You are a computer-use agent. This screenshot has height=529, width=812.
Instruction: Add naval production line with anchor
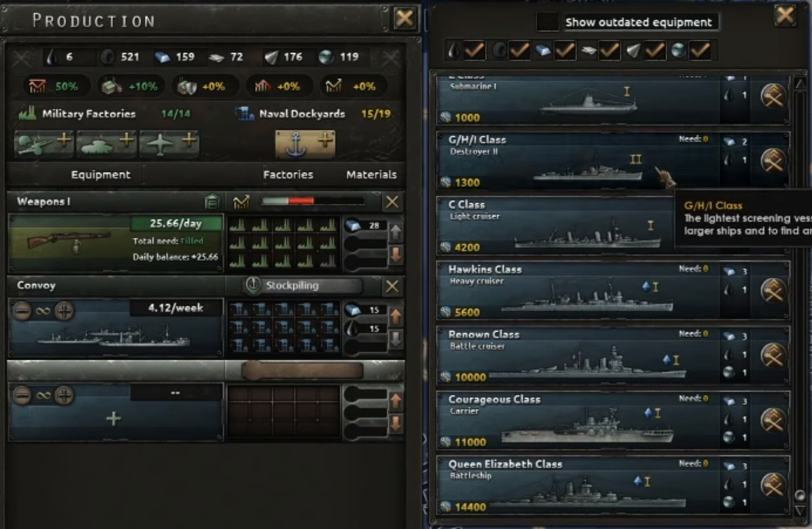click(x=305, y=144)
